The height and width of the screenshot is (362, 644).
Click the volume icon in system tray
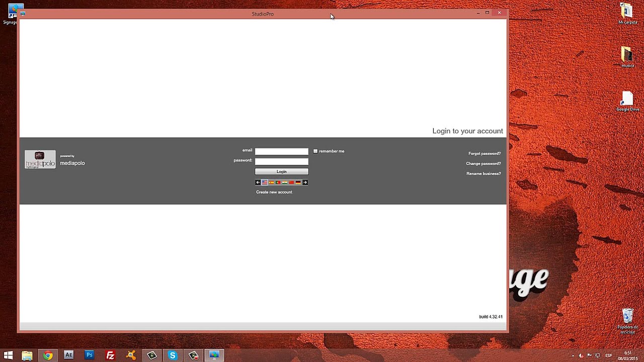click(x=581, y=355)
